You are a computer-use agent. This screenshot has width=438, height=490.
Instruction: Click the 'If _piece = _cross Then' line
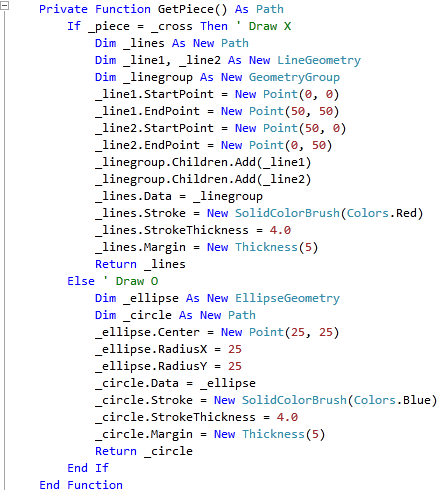(x=147, y=26)
